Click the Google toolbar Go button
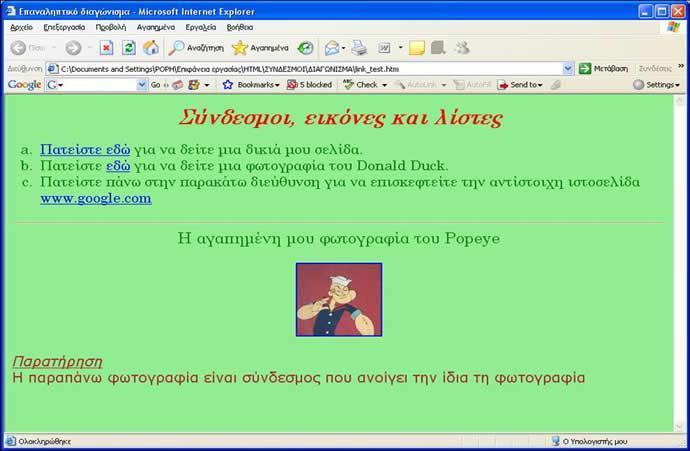Screen dimensions: 690x451 155,84
